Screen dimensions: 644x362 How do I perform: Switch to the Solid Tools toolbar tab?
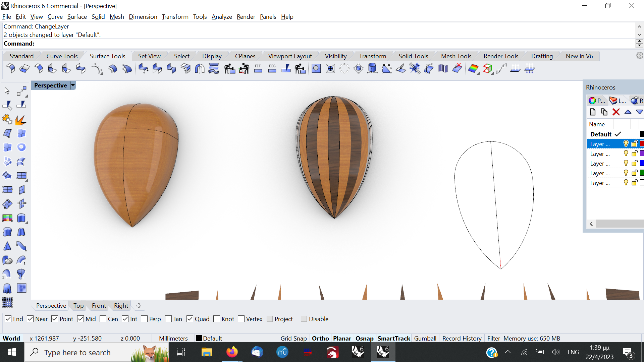click(x=413, y=56)
